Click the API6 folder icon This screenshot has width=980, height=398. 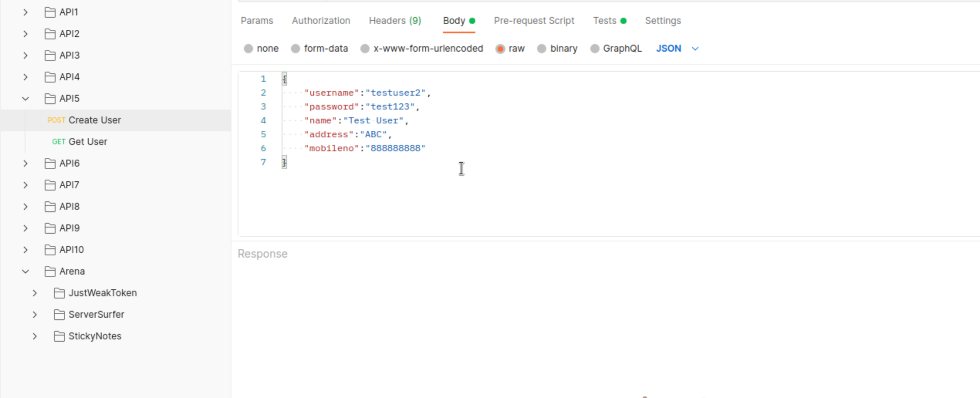click(x=50, y=164)
